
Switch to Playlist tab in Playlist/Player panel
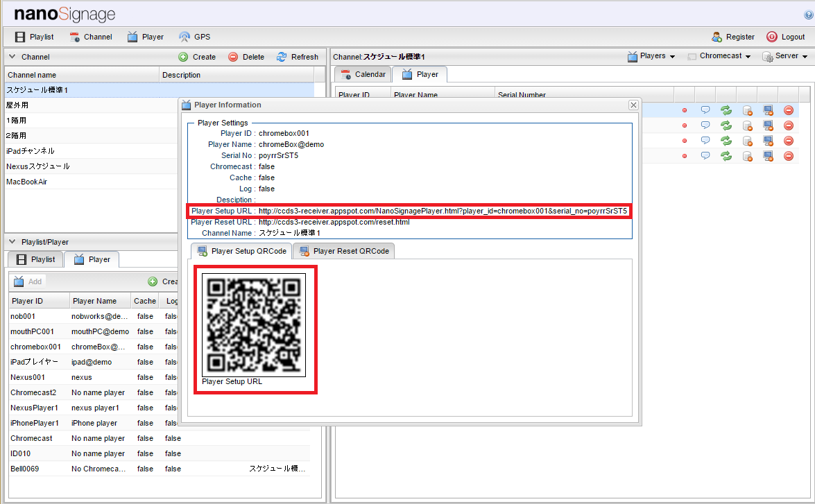(x=35, y=259)
